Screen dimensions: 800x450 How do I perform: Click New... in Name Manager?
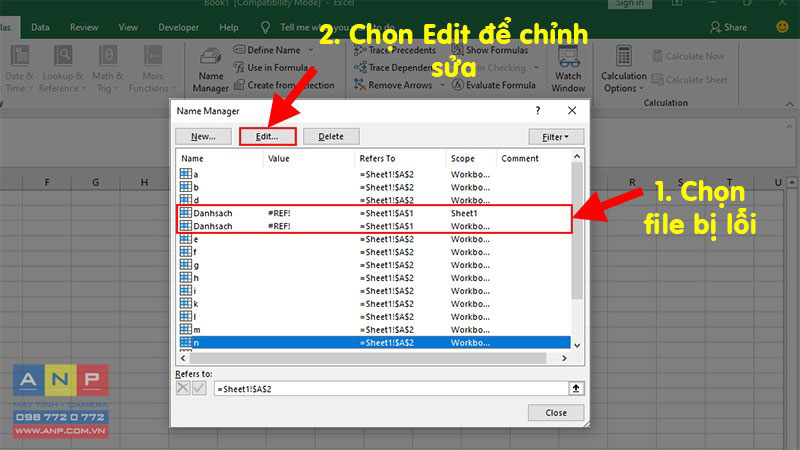pos(203,136)
